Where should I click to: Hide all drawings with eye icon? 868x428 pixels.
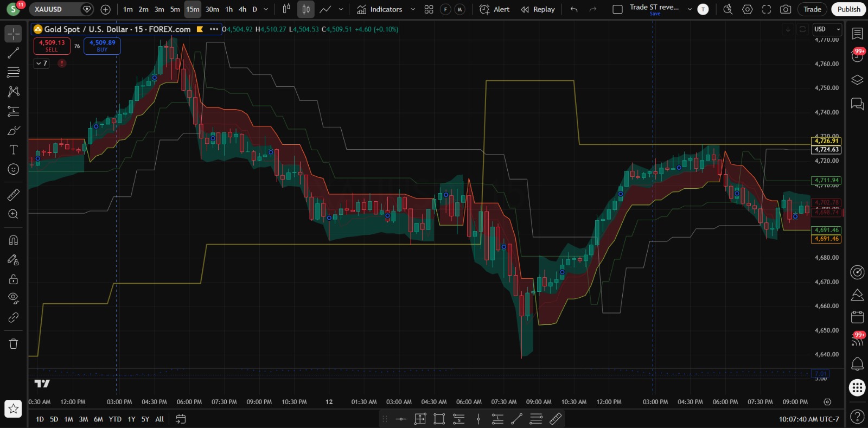point(14,298)
